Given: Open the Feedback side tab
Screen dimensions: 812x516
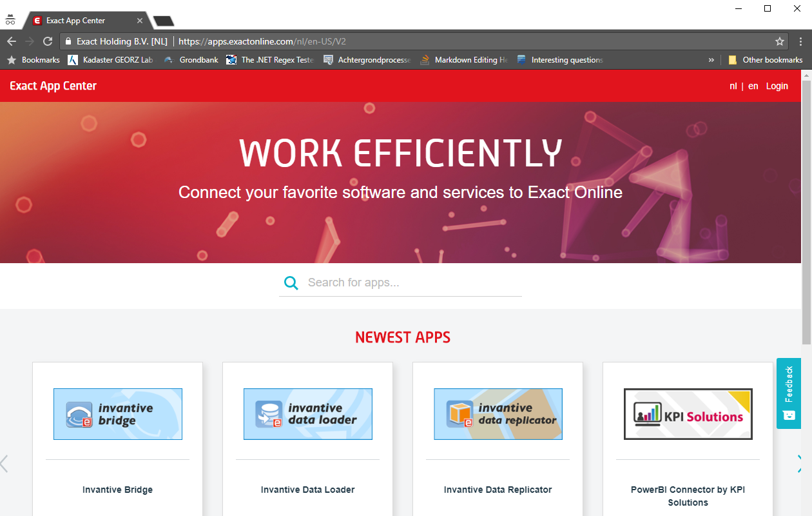Looking at the screenshot, I should (789, 393).
